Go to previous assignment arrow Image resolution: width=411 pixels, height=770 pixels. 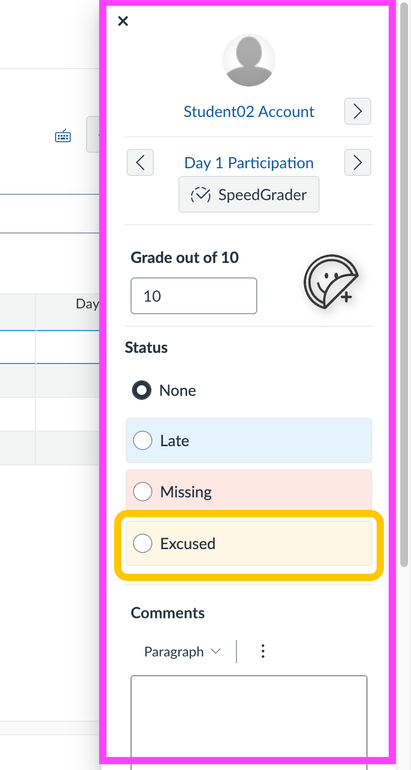coord(140,163)
